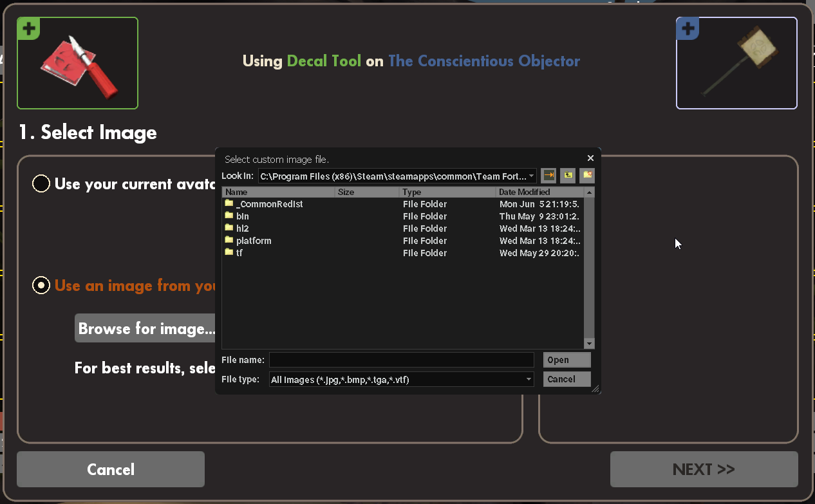Click 'The Conscientious Objector' title text
This screenshot has width=815, height=504.
pos(484,61)
